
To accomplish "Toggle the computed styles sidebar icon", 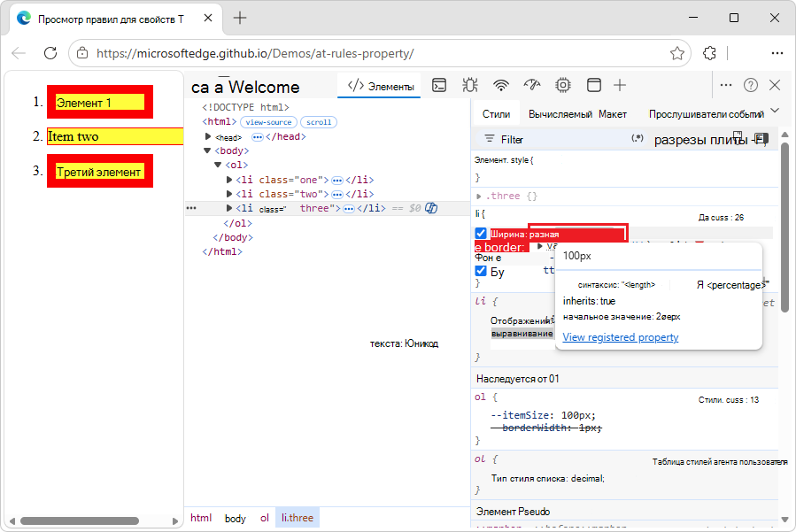I will tap(761, 138).
